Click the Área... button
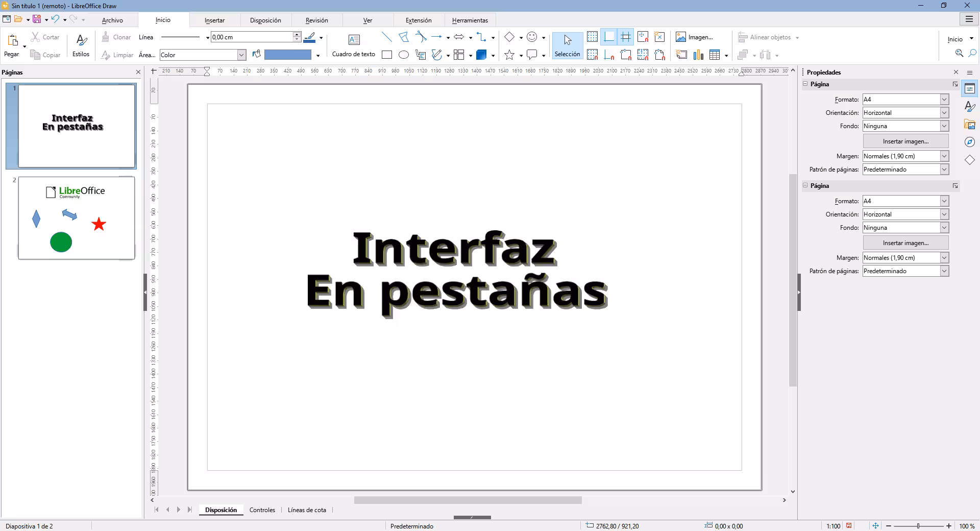 (x=147, y=55)
